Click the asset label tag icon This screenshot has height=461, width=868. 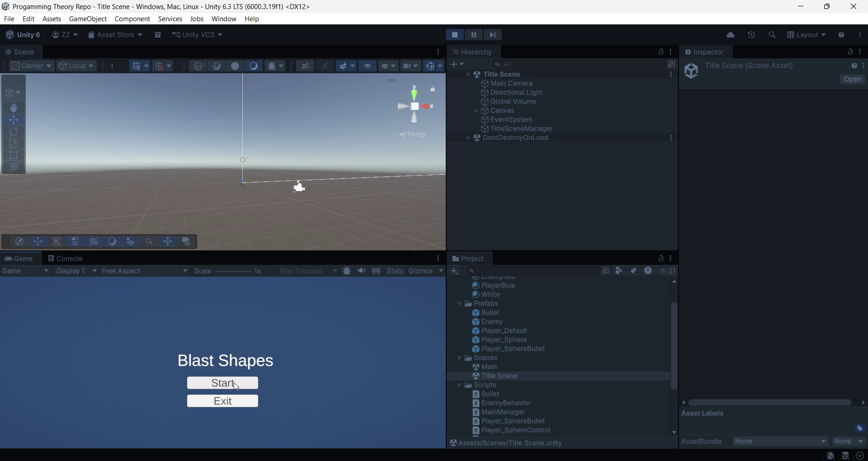point(860,428)
